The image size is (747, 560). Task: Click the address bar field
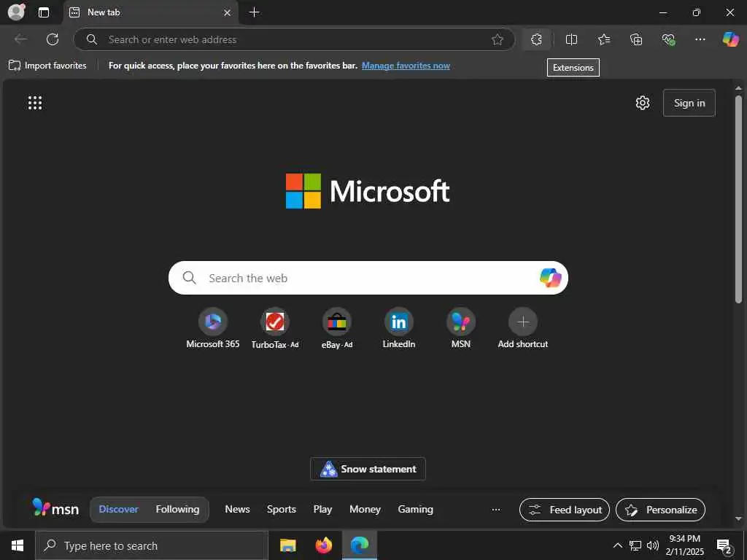(294, 39)
